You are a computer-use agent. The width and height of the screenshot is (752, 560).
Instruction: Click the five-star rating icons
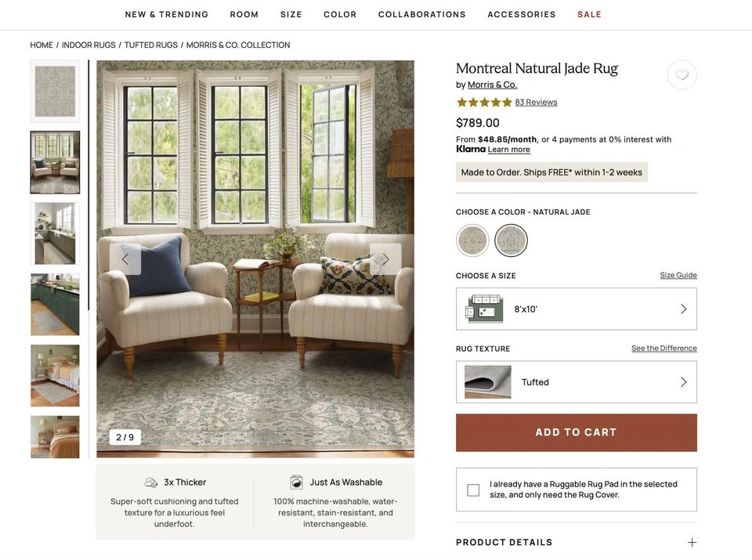[484, 102]
